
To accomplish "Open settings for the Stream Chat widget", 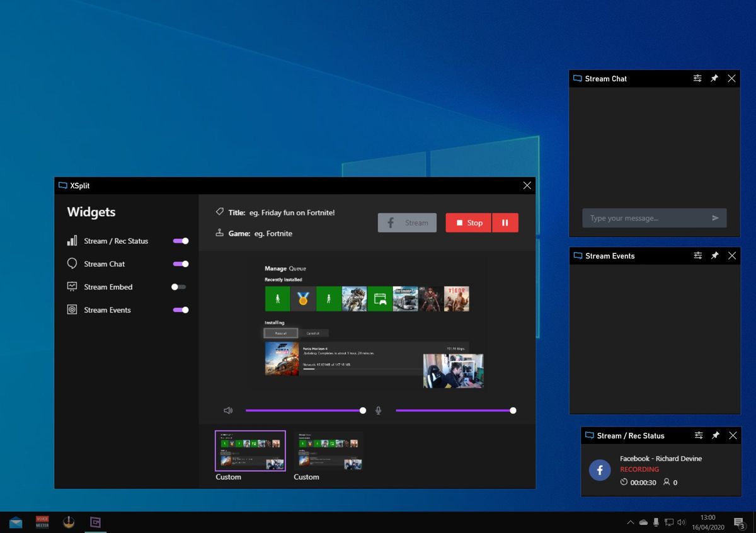I will tap(697, 78).
